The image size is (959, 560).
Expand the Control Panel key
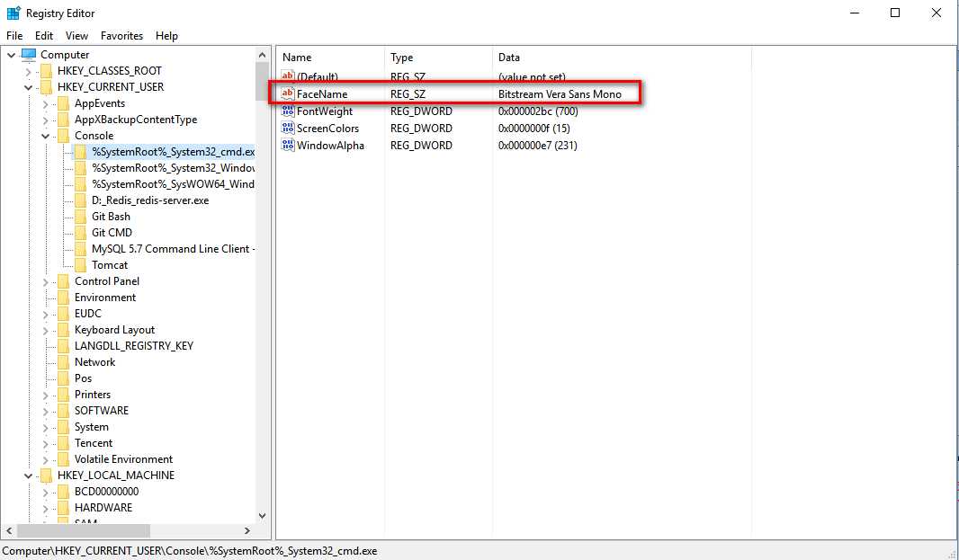(45, 281)
